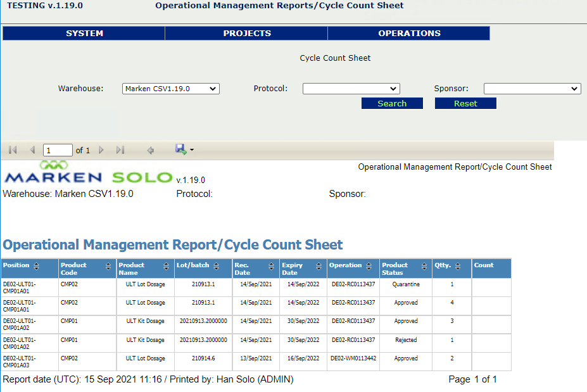The height and width of the screenshot is (392, 587).
Task: Open the OPERATIONS menu
Action: 409,34
